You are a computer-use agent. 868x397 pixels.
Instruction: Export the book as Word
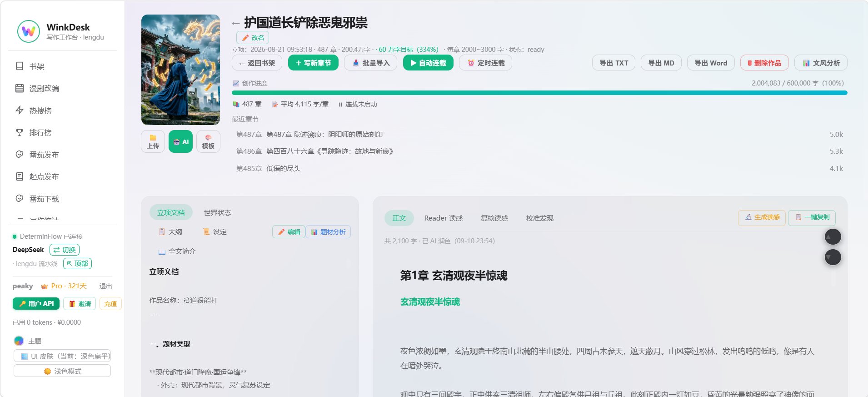coord(711,63)
